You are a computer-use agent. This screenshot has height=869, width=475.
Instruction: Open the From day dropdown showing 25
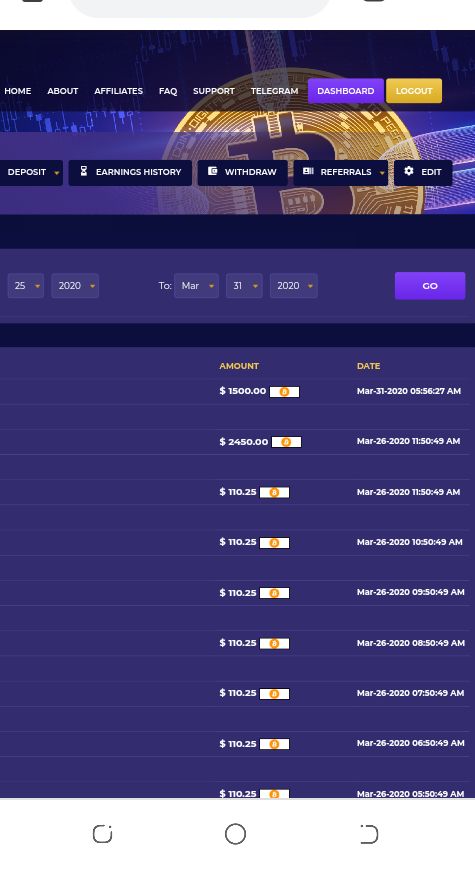click(x=25, y=286)
